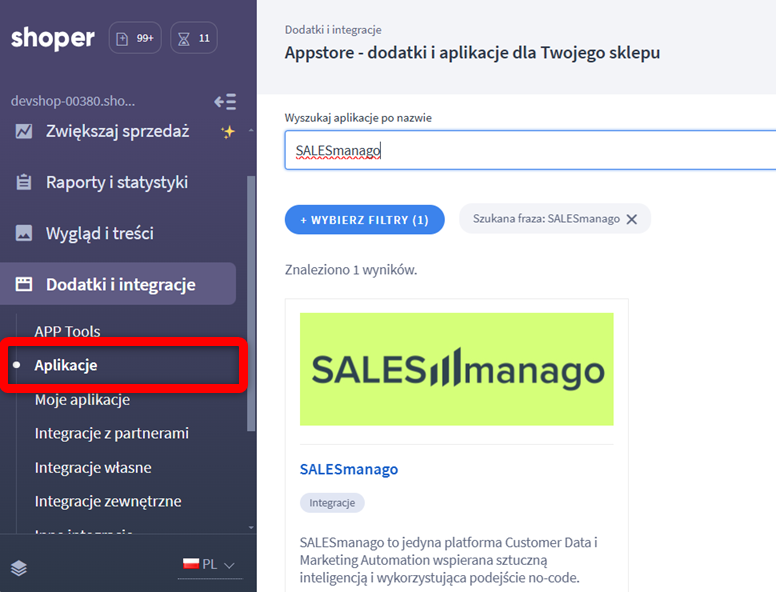Open Raporty i statystyki menu
Screen dimensions: 776x592
click(118, 182)
